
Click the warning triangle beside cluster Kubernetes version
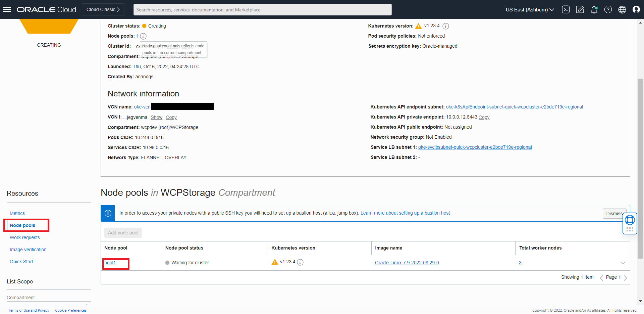coord(418,26)
